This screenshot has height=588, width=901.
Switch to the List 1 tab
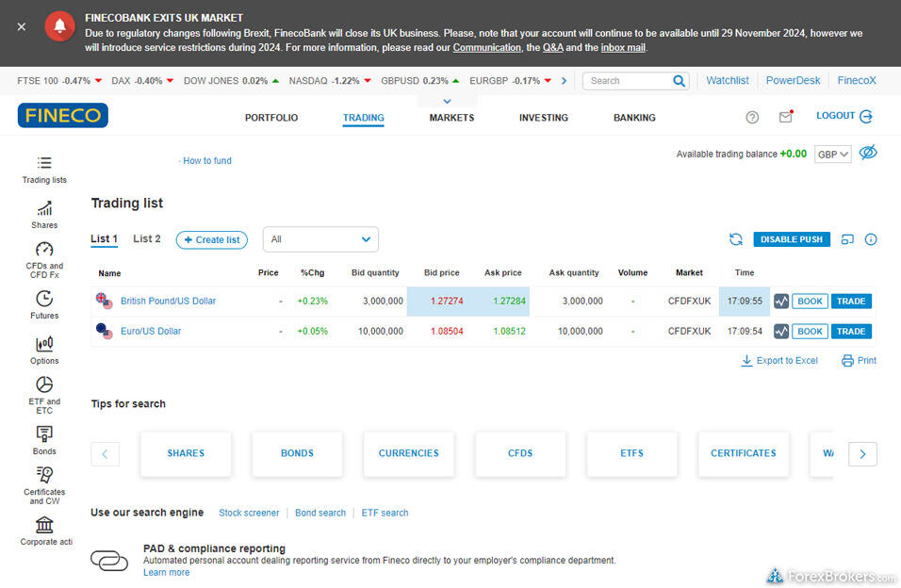pyautogui.click(x=104, y=239)
